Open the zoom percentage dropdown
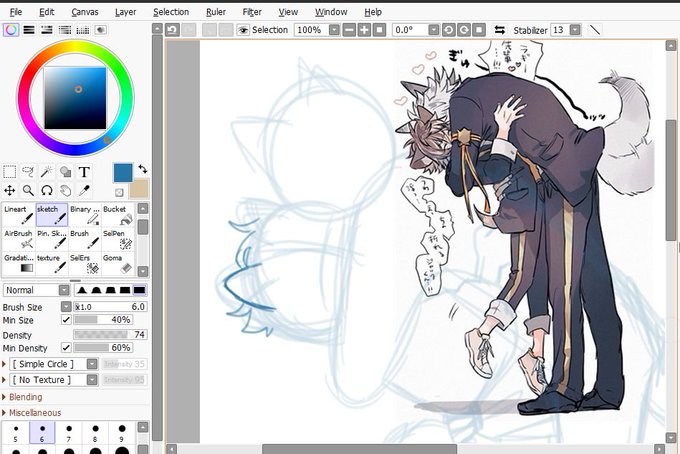The image size is (680, 454). (334, 30)
